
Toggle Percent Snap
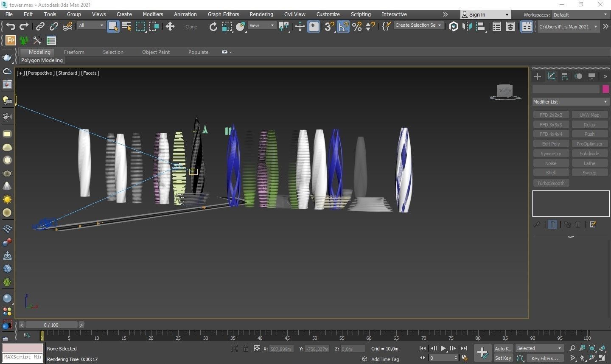(357, 27)
